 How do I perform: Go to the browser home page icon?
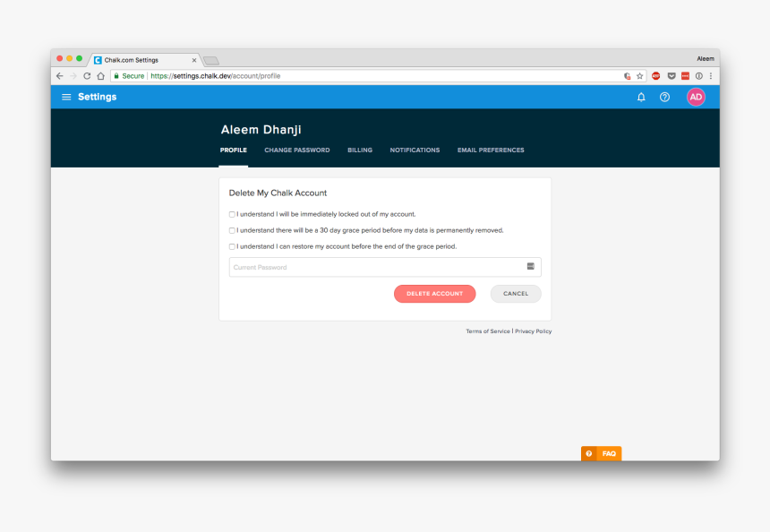click(x=100, y=76)
